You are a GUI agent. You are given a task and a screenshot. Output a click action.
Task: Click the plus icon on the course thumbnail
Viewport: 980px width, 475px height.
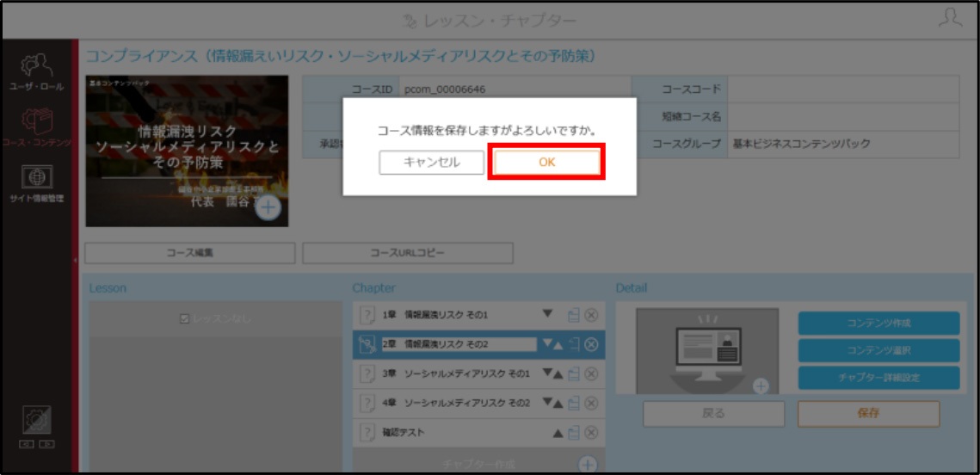pos(268,207)
